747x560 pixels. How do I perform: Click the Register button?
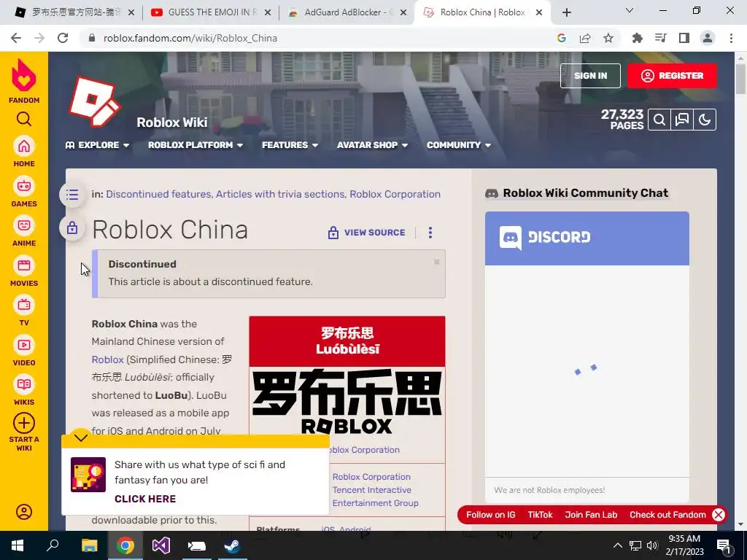(x=672, y=76)
